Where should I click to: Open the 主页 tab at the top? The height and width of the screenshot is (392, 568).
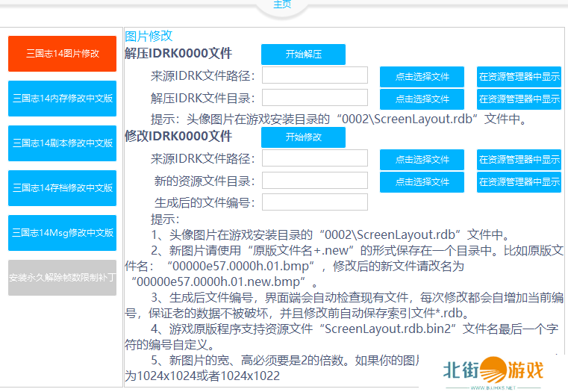(x=283, y=5)
